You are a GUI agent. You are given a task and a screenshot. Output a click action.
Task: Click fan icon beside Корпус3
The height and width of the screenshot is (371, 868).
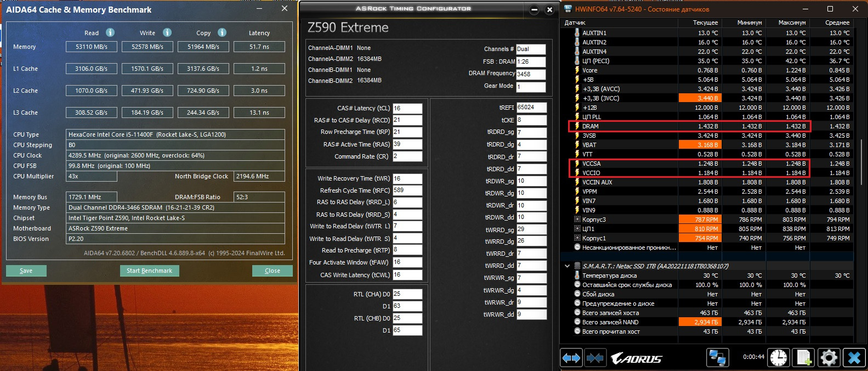pyautogui.click(x=577, y=220)
